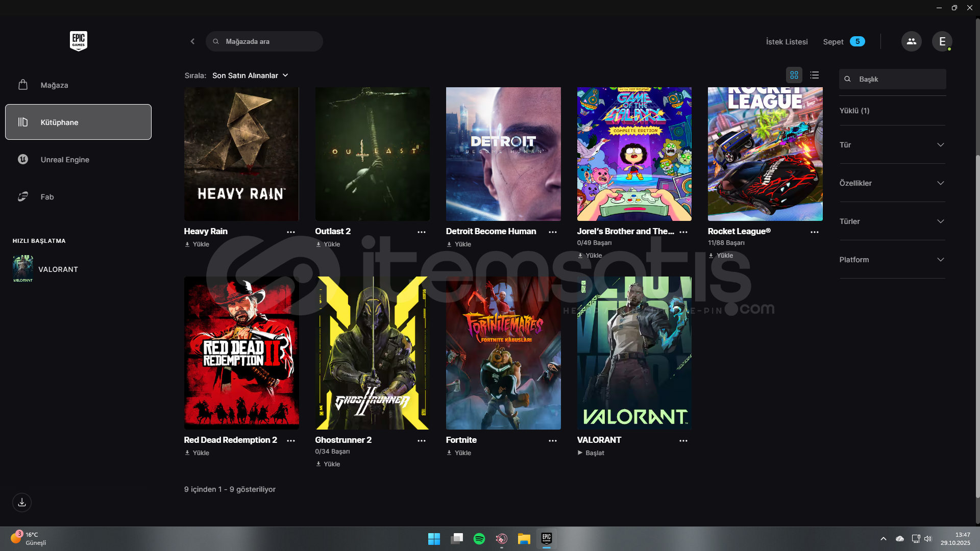This screenshot has width=980, height=551.
Task: Filter by Yüklü (1) installed games
Action: point(854,111)
